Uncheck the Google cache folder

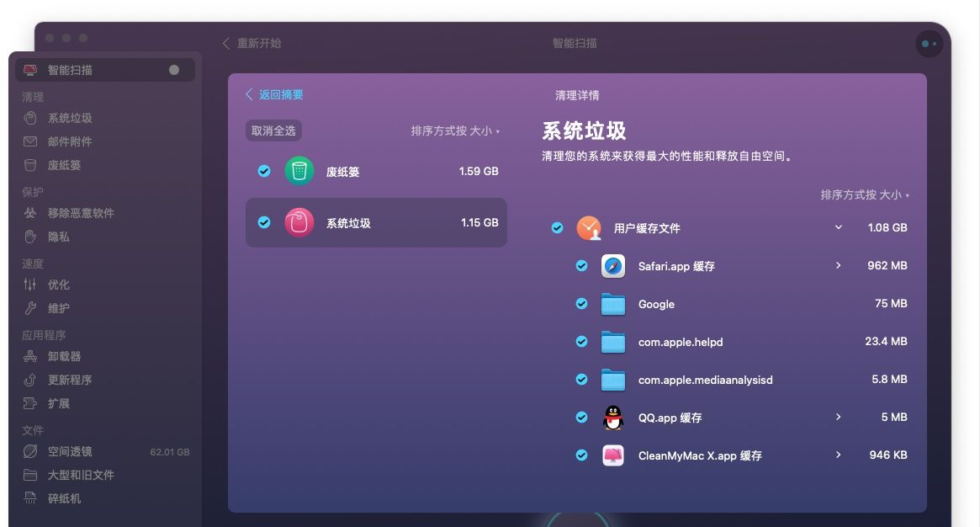pos(581,304)
